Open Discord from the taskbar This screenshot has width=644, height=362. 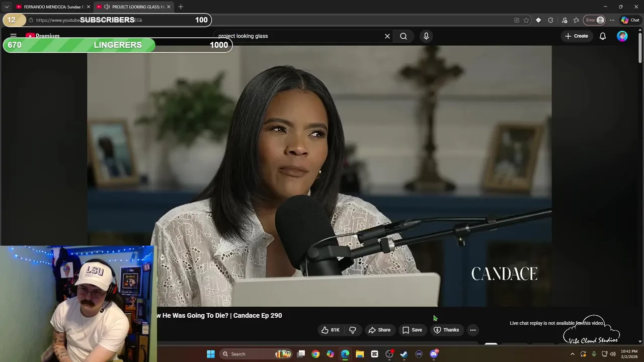point(434,354)
